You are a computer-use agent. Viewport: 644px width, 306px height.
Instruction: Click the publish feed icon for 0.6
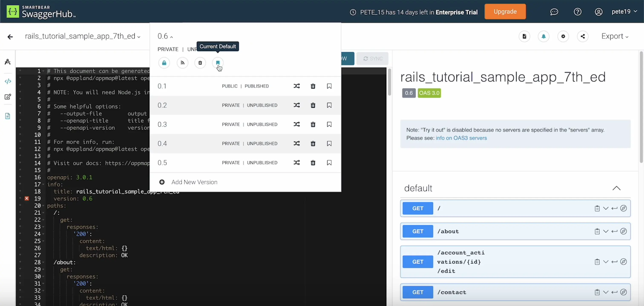(x=182, y=63)
